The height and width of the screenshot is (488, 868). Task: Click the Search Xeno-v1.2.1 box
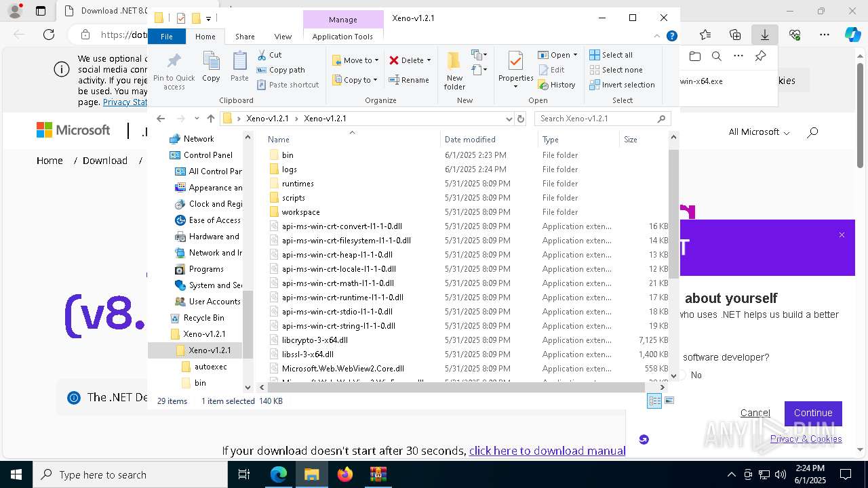coord(603,119)
